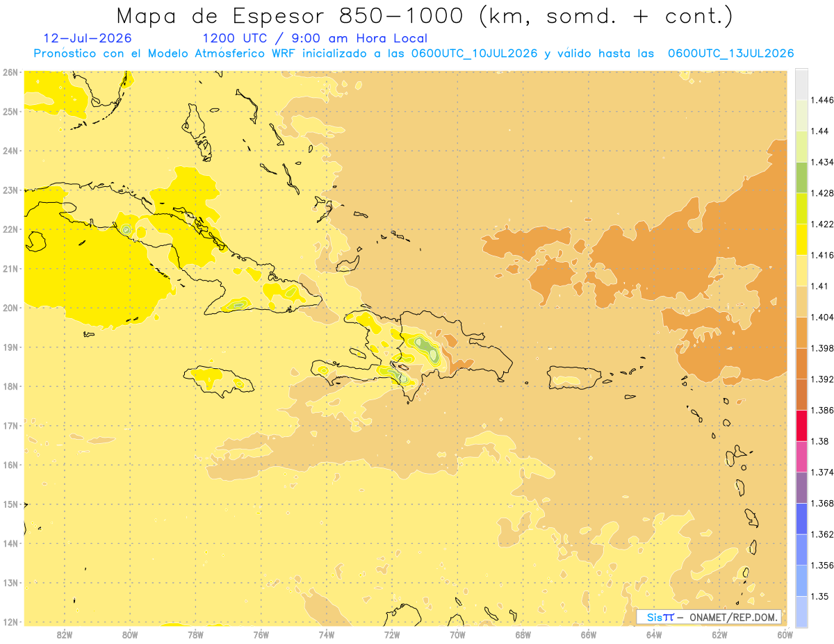Click the longitude label '60W'
The width and height of the screenshot is (834, 644).
pyautogui.click(x=785, y=634)
